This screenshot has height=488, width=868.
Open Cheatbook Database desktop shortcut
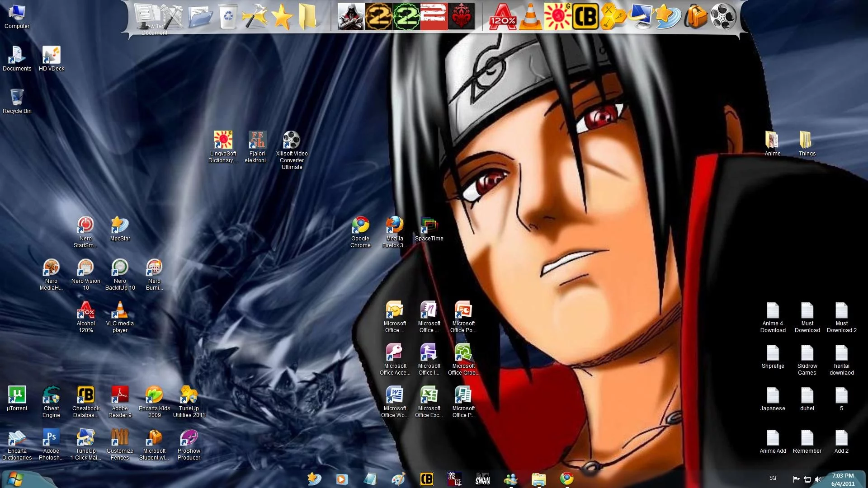(85, 402)
